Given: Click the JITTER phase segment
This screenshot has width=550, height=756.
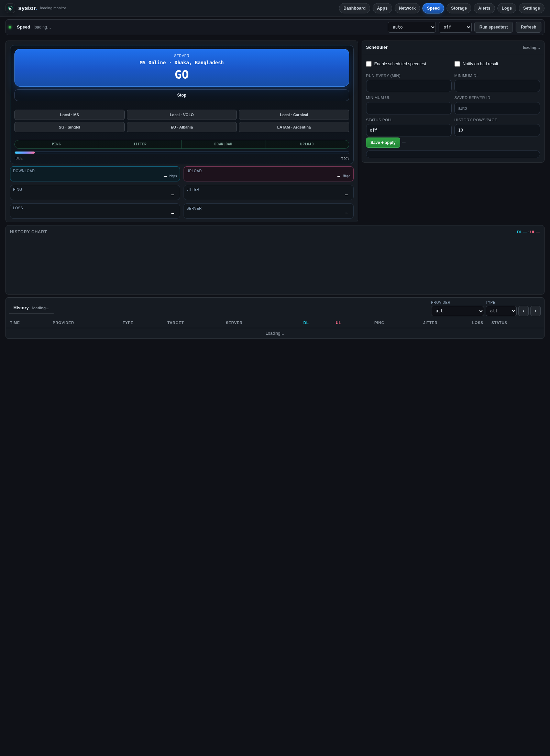Looking at the screenshot, I should click(x=140, y=144).
